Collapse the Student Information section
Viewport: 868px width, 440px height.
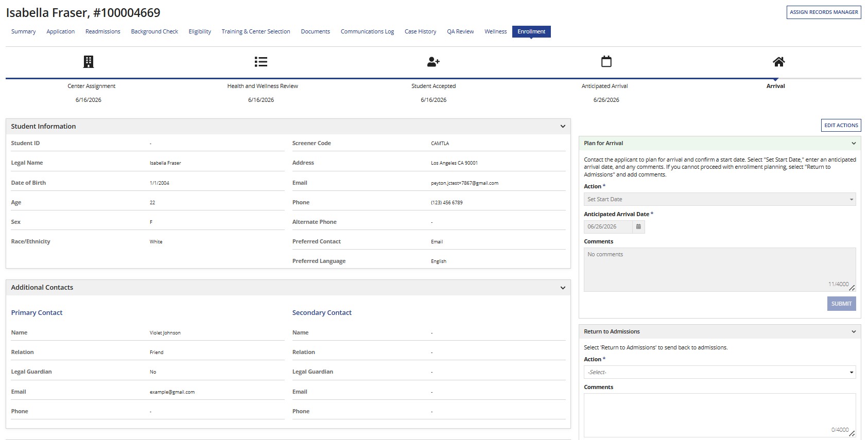tap(563, 127)
